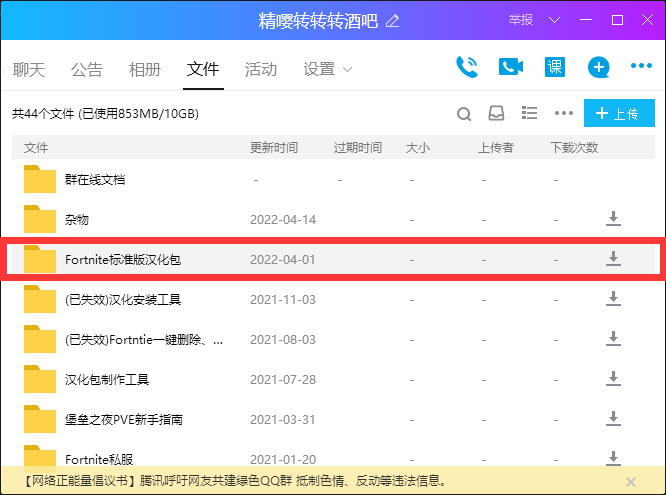This screenshot has height=495, width=666.
Task: Select the (已失效)Fortntie一键删除 folder name
Action: pyautogui.click(x=144, y=339)
